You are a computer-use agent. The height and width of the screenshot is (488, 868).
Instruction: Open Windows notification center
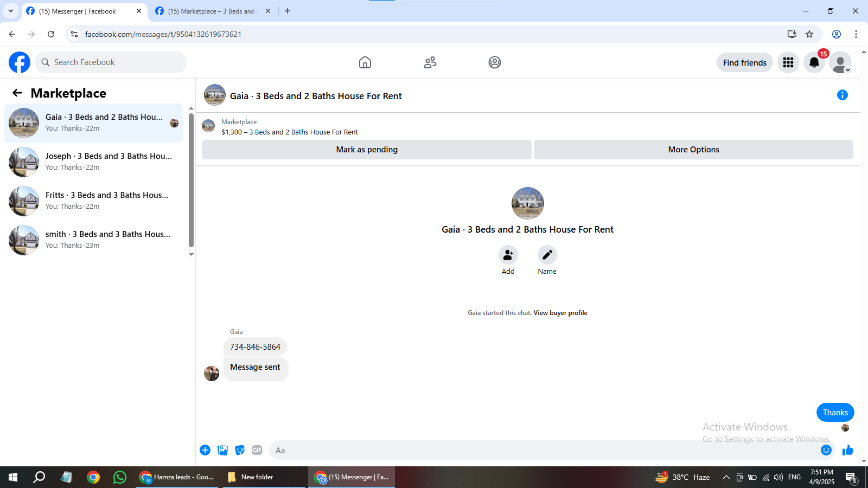point(851,477)
